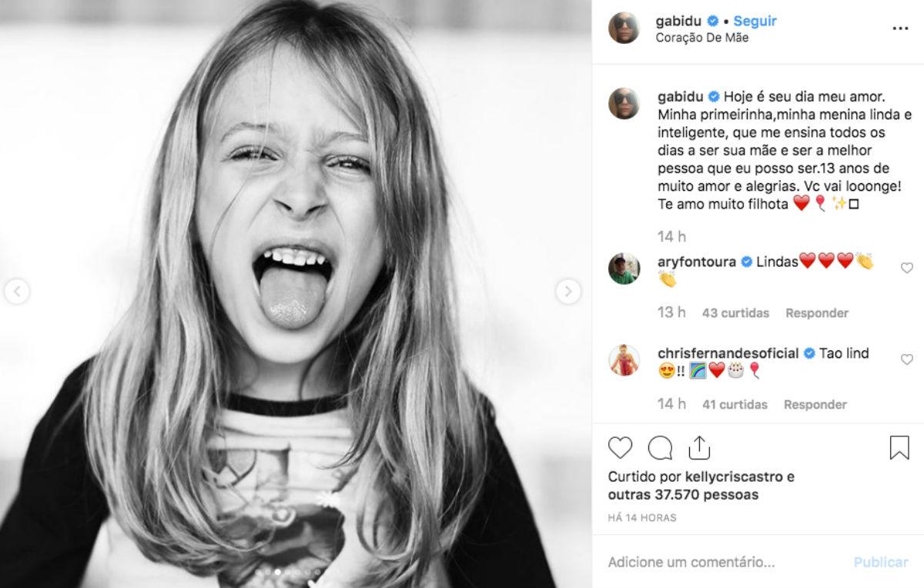Open the Coração De Mãe location
924x588 pixels.
702,37
